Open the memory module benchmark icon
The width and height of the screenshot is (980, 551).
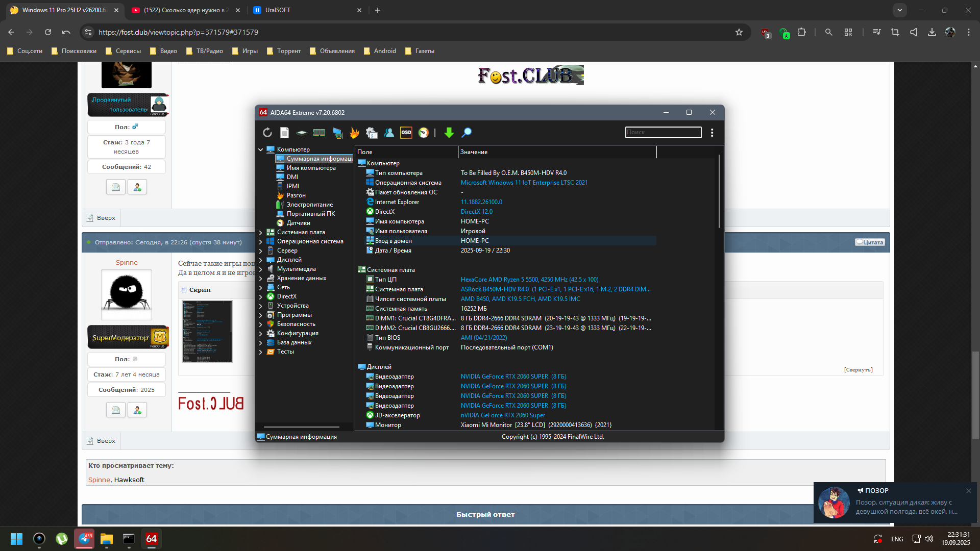(319, 133)
